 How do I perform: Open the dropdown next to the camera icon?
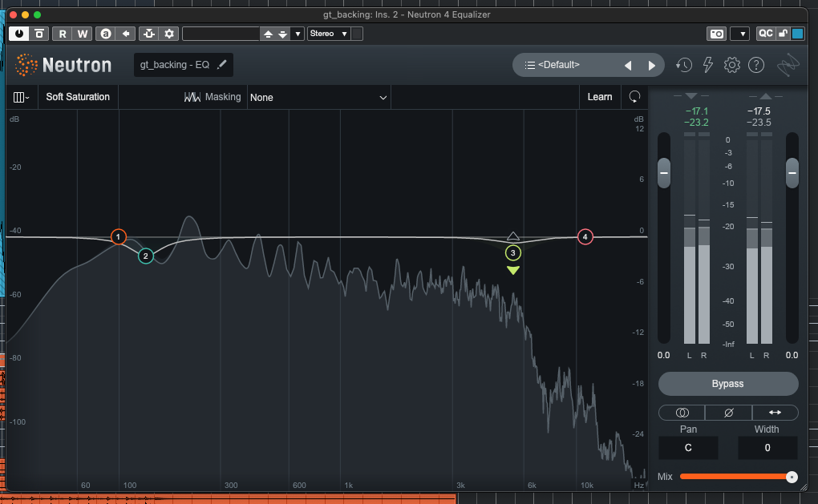740,34
